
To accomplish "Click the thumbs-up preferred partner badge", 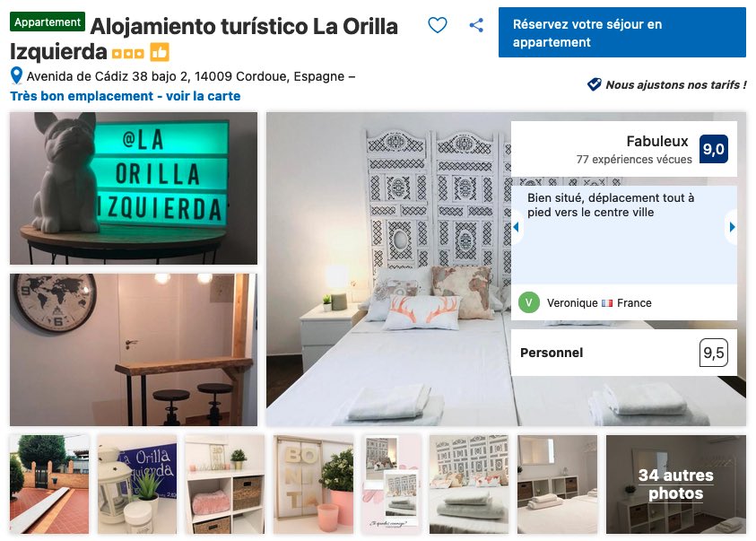I will point(159,52).
